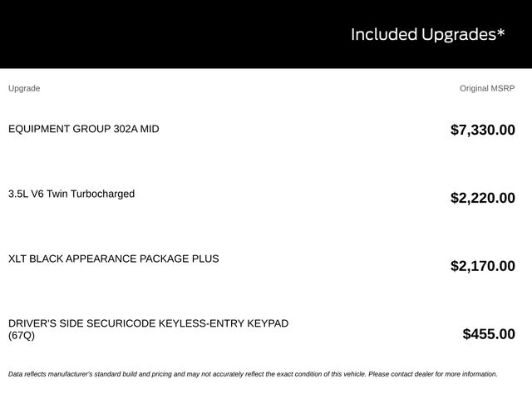Click the $7,330.00 price
This screenshot has width=532, height=399.
pyautogui.click(x=482, y=130)
